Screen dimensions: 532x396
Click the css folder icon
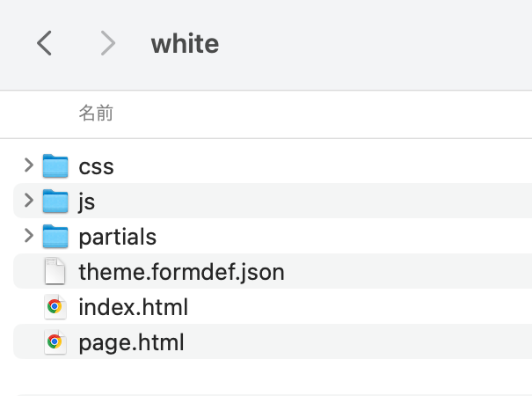pyautogui.click(x=55, y=165)
